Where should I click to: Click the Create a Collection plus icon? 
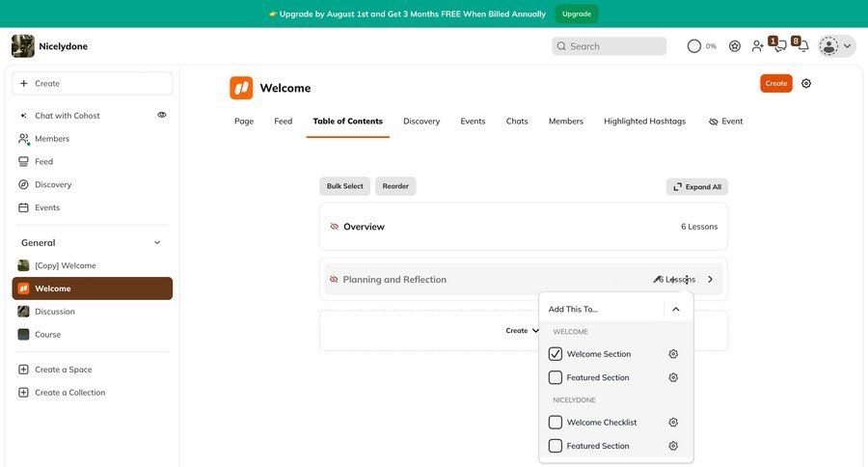tap(23, 392)
